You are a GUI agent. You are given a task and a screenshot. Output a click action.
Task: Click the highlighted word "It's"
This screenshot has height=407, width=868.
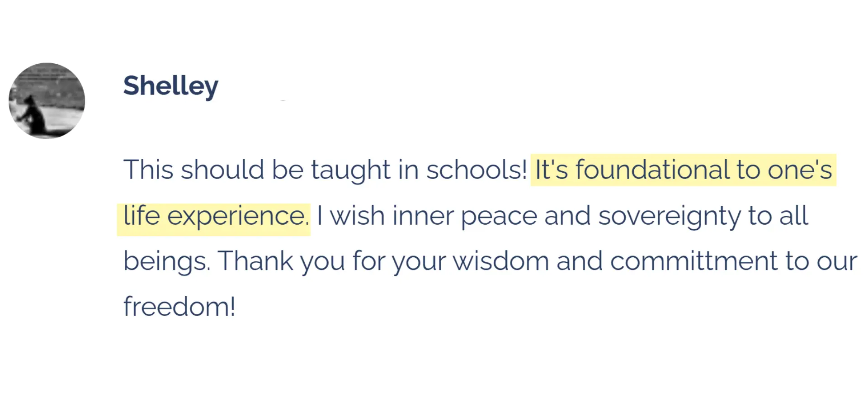point(551,170)
